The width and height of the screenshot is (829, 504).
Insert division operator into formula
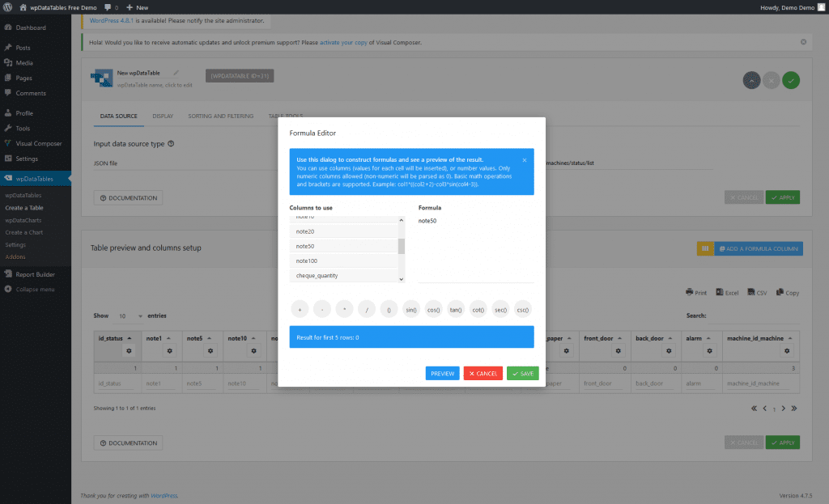pyautogui.click(x=367, y=310)
